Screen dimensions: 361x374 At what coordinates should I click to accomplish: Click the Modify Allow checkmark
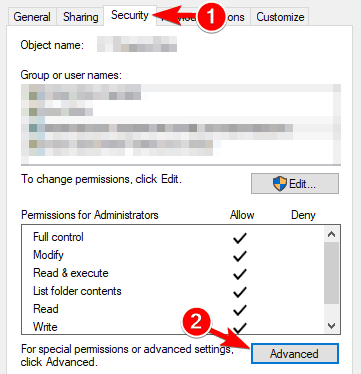[x=240, y=256]
